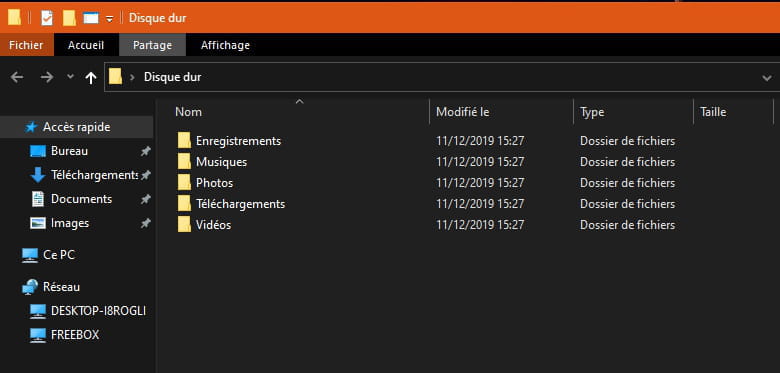
Task: Open Bureau in the navigation pane
Action: (70, 151)
